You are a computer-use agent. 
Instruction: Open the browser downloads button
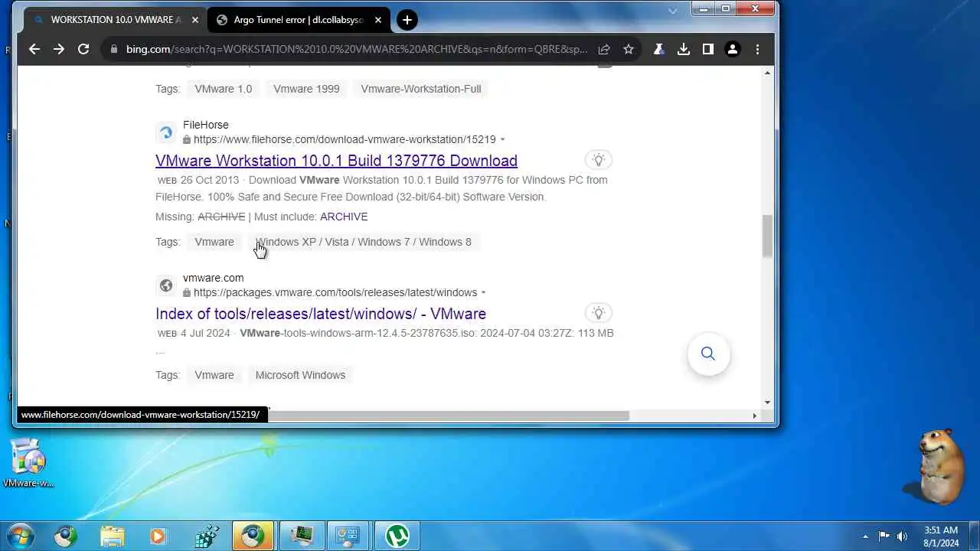click(684, 49)
